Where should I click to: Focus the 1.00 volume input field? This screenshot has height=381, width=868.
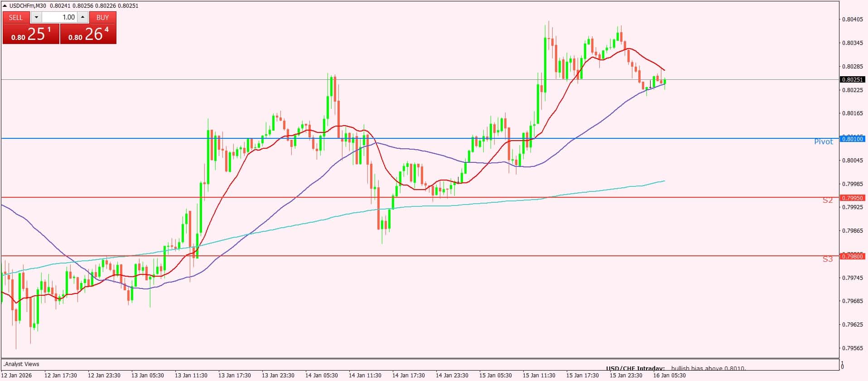pos(60,17)
